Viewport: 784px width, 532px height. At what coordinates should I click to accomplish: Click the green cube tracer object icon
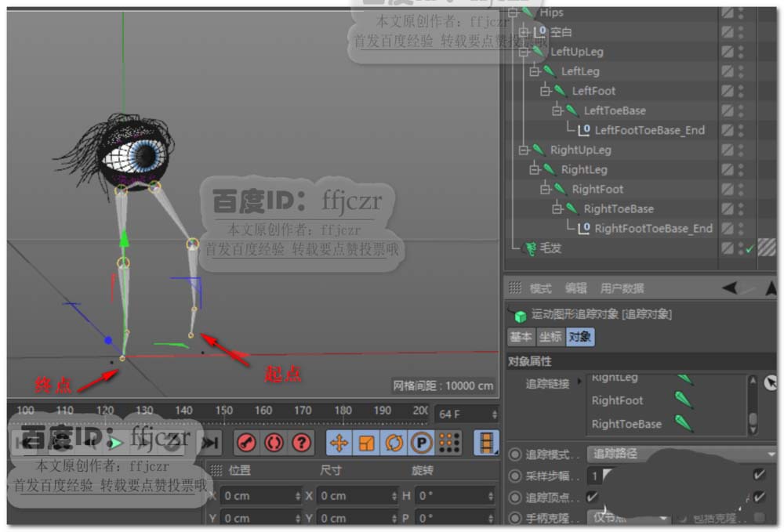tap(520, 316)
